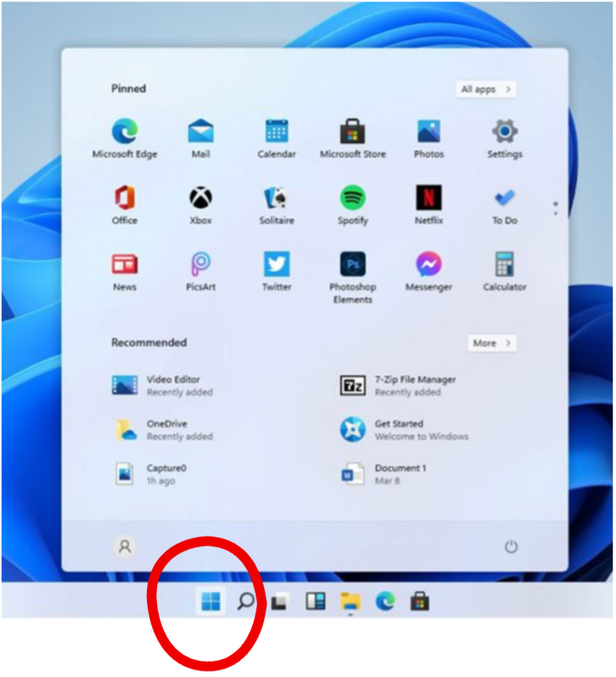Open the Calculator app
This screenshot has width=616, height=677.
[505, 265]
